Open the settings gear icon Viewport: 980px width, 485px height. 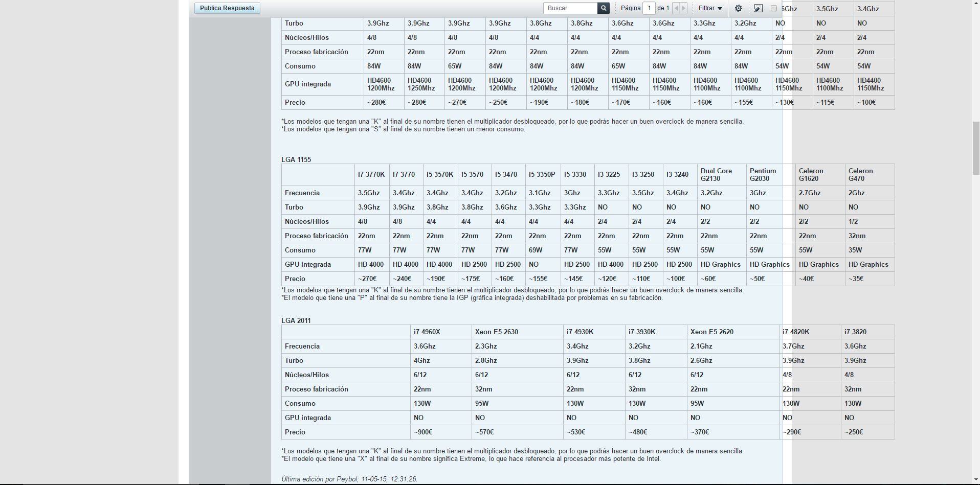click(739, 8)
